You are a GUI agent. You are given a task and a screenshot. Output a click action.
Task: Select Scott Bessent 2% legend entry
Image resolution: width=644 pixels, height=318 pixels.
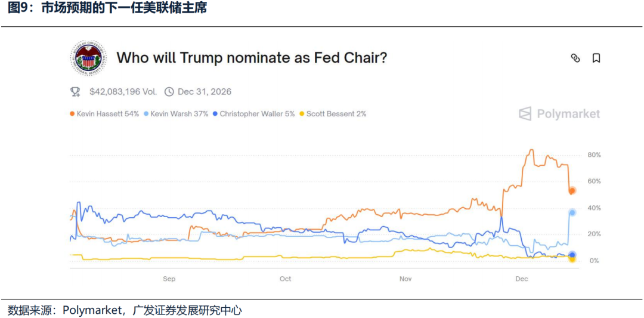pos(336,114)
